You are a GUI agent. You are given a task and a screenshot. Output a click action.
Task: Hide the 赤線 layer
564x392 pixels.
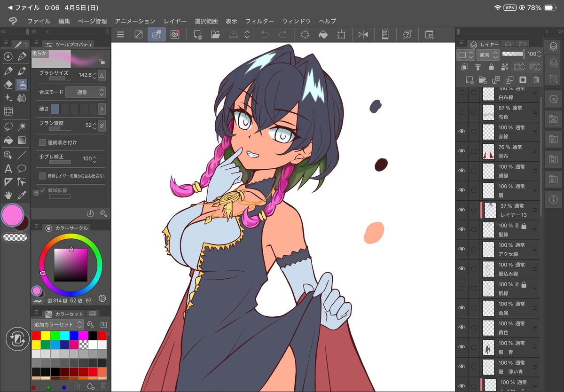[462, 132]
